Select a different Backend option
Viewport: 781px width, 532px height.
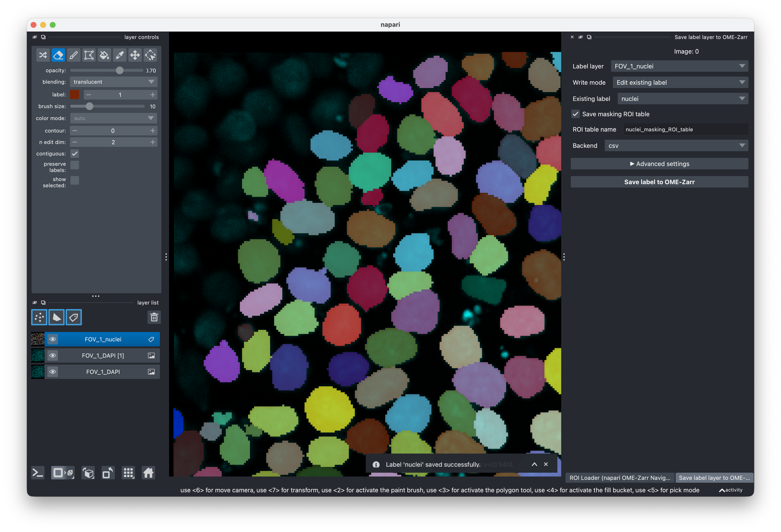(x=676, y=145)
